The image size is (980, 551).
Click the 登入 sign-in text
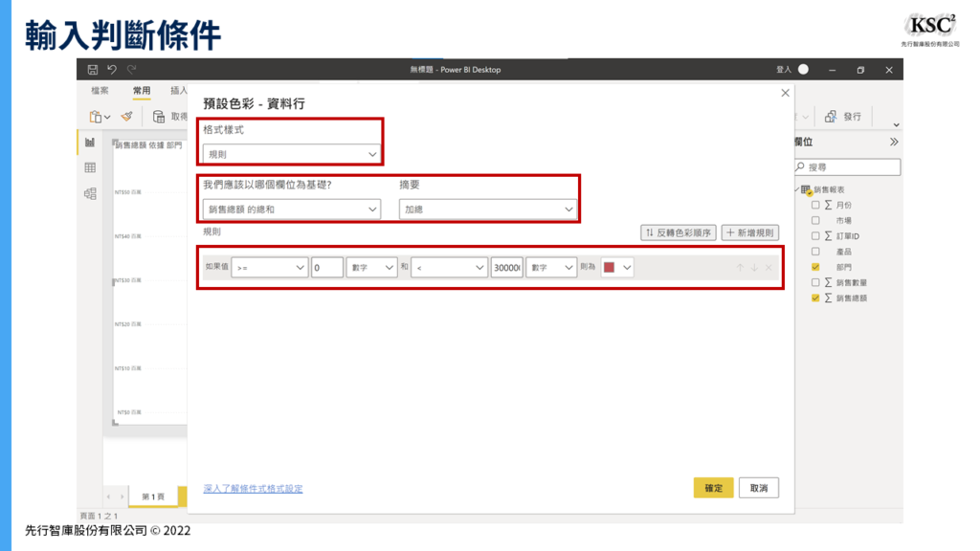(x=784, y=69)
